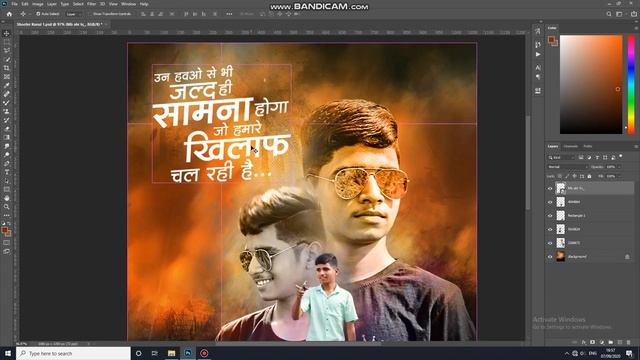
Task: Open Auto-Select Layer dropdown in options bar
Action: click(x=74, y=14)
